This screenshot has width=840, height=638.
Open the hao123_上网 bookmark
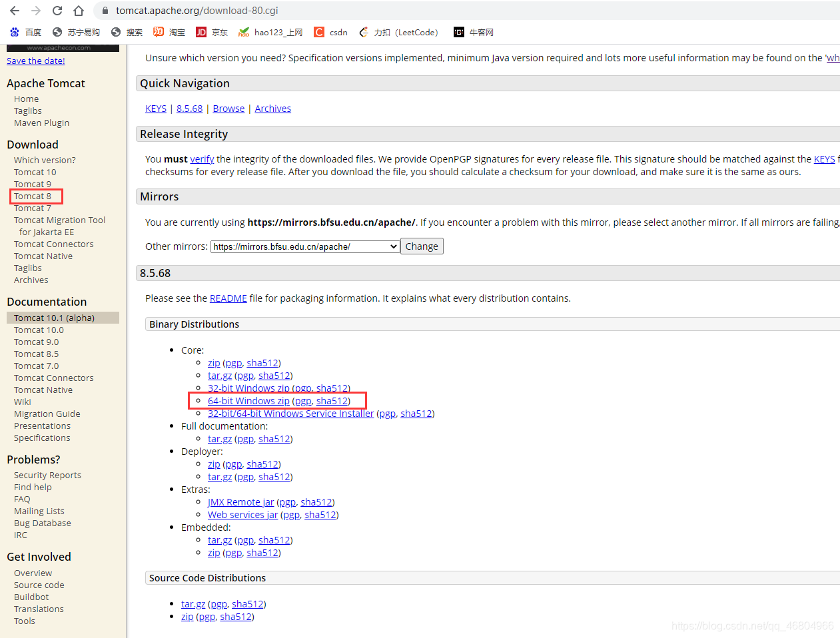pyautogui.click(x=270, y=32)
